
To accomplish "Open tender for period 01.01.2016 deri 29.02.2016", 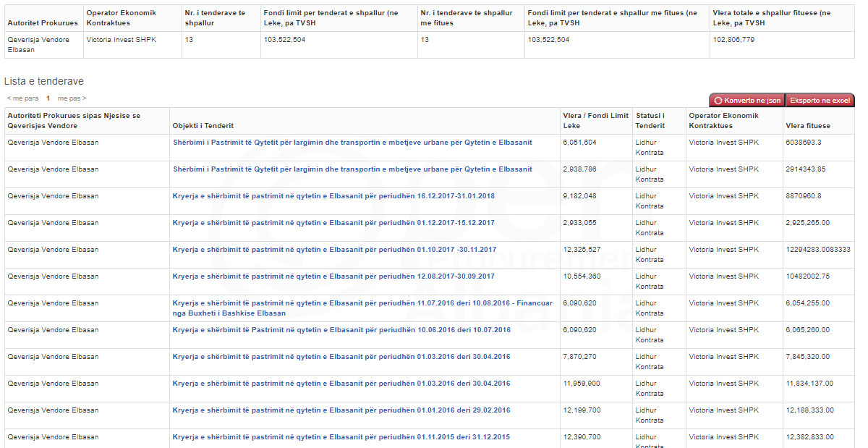I will coord(341,410).
